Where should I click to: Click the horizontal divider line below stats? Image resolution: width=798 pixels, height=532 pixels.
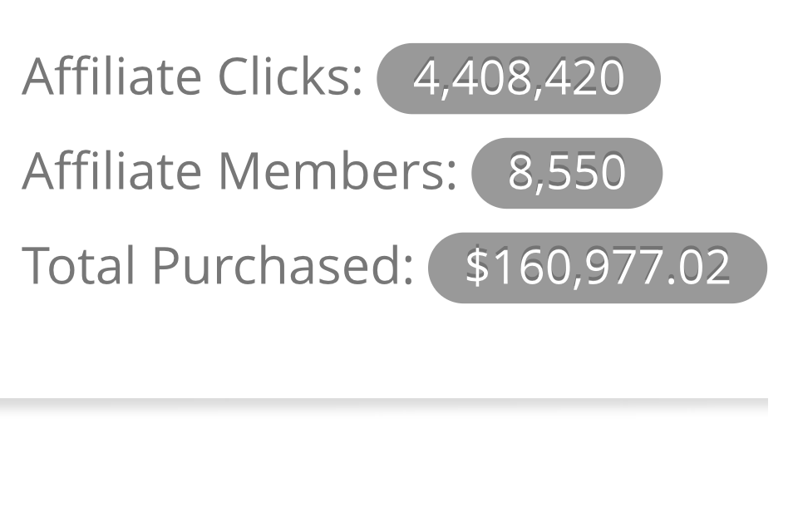384,403
